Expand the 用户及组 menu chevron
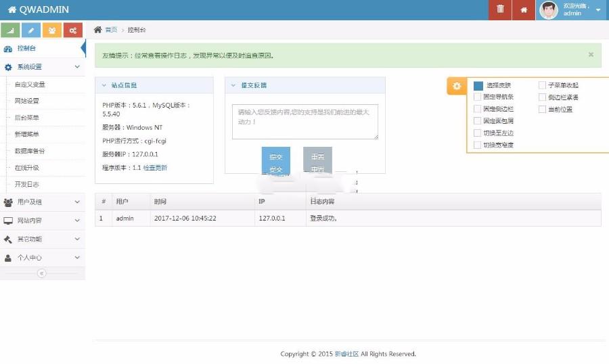Screen dimensions: 609x364 [77, 202]
